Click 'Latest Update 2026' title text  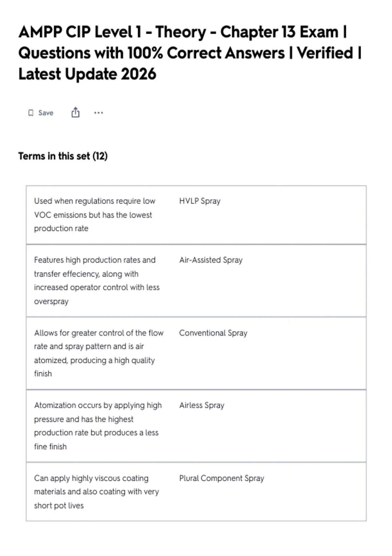coord(87,74)
